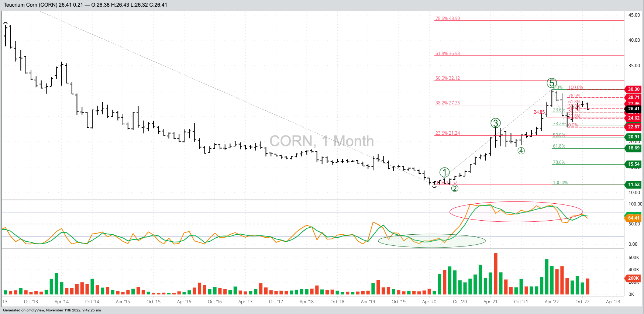Click the red 22.87 price tag
Viewport: 644px width, 314px height.
pos(634,127)
